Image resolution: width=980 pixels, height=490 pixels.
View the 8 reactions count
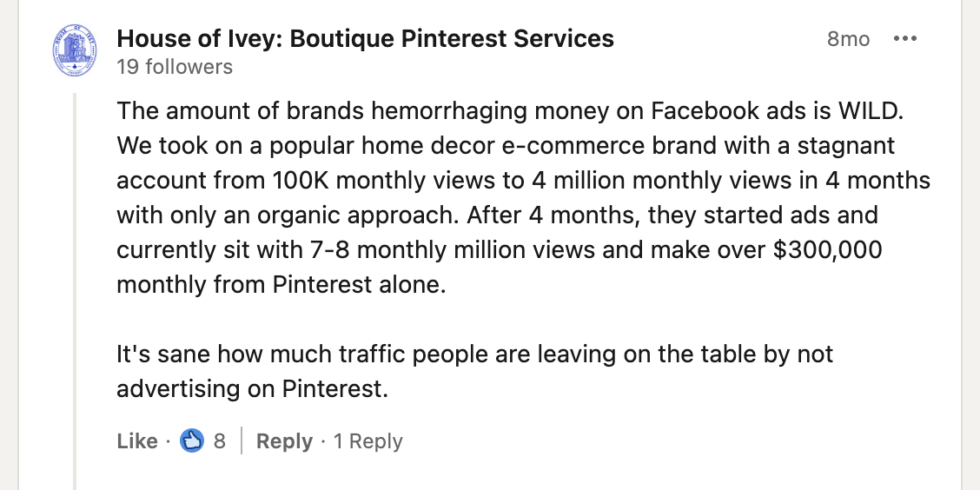(220, 441)
